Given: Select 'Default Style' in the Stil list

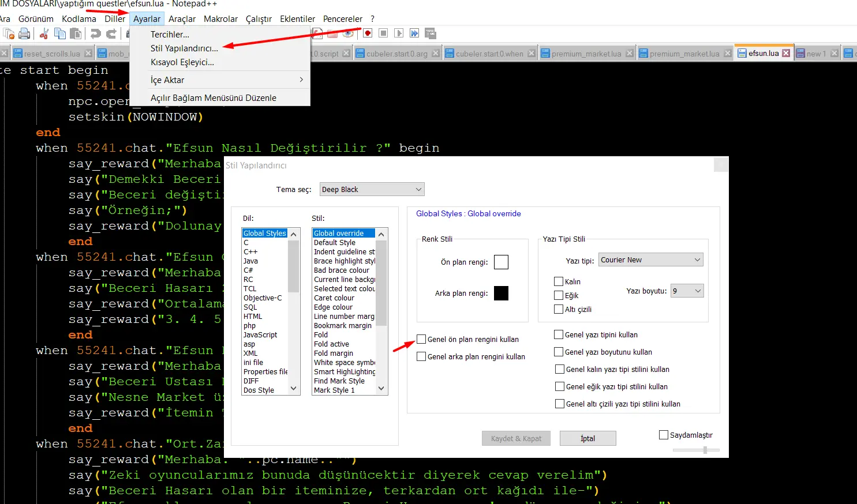Looking at the screenshot, I should tap(335, 243).
